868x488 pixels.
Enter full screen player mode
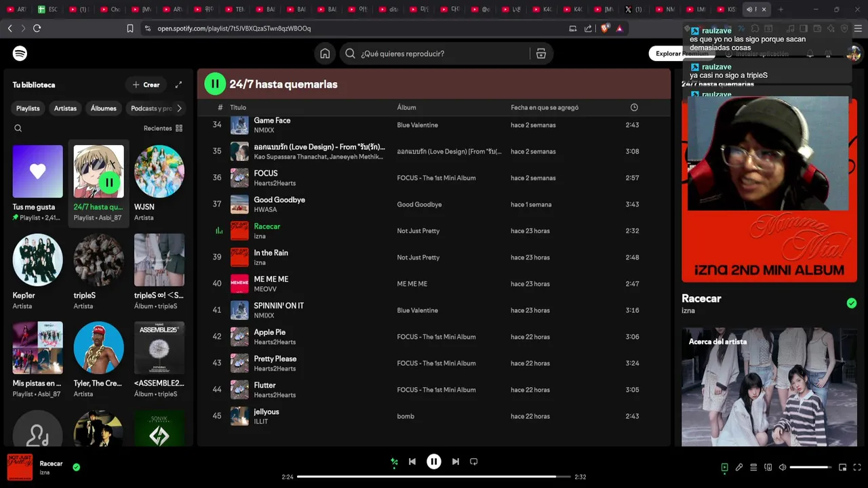click(857, 467)
